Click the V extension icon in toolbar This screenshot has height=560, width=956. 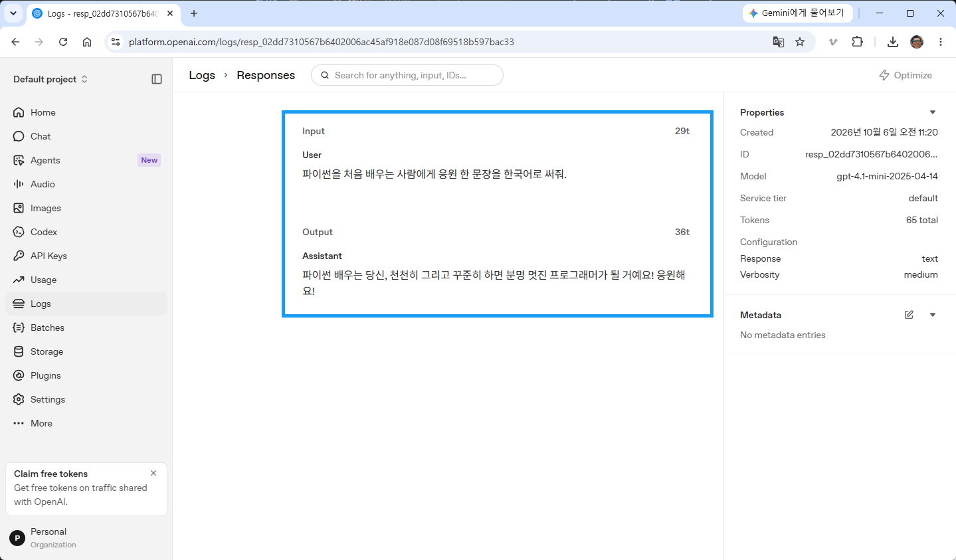[833, 42]
